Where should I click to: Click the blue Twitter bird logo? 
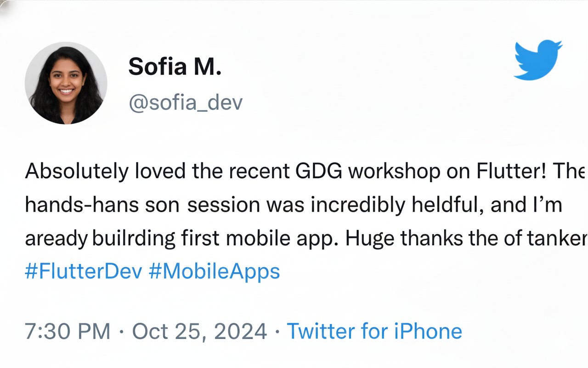point(538,60)
